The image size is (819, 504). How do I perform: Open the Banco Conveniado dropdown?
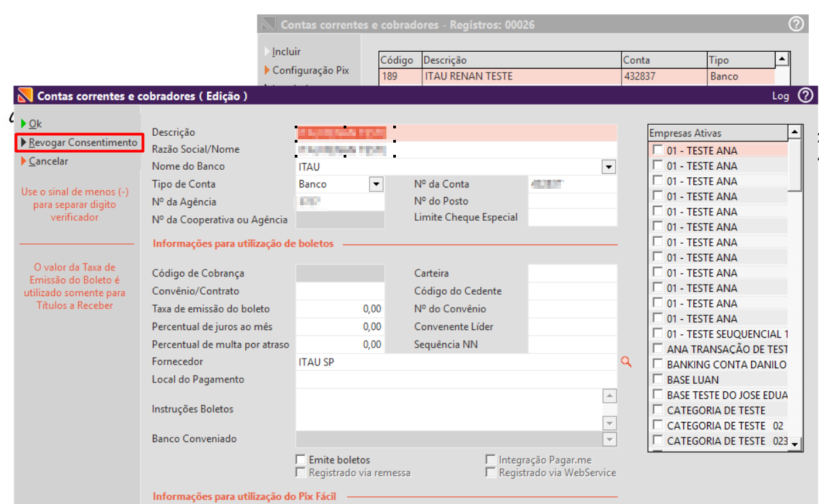tap(610, 439)
